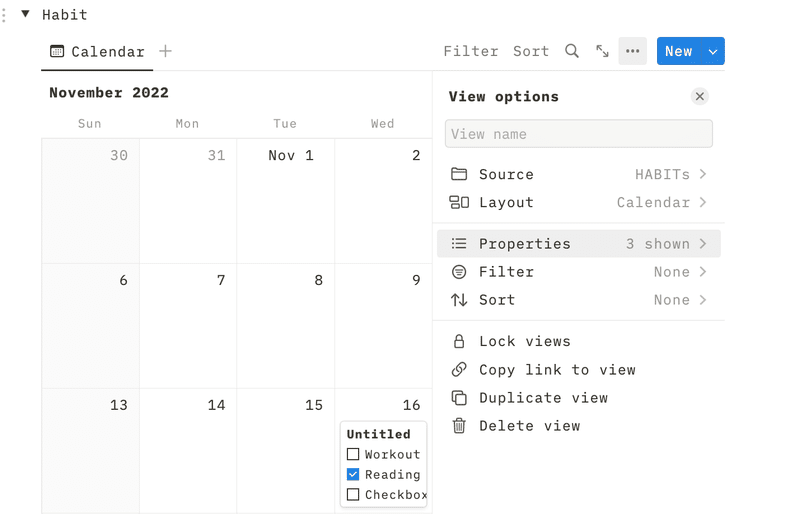
Task: Open the New button dropdown arrow
Action: click(x=713, y=51)
